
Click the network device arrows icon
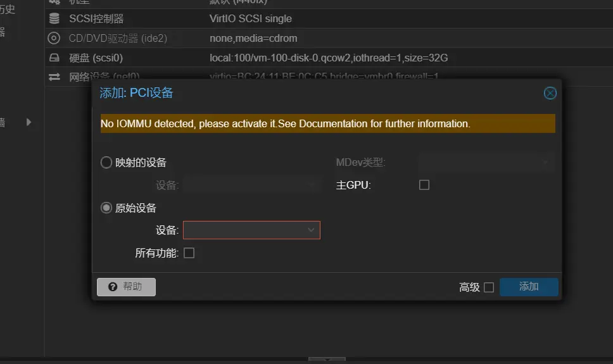pyautogui.click(x=54, y=77)
